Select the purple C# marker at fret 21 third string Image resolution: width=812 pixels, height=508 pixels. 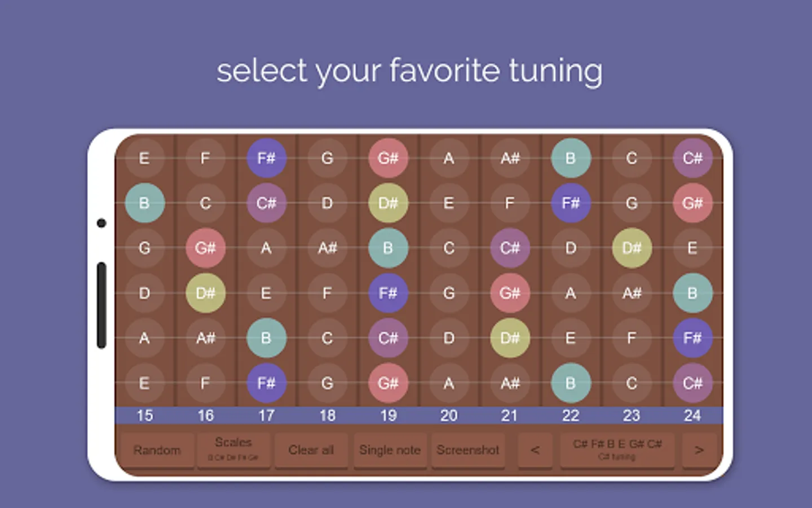pyautogui.click(x=510, y=248)
